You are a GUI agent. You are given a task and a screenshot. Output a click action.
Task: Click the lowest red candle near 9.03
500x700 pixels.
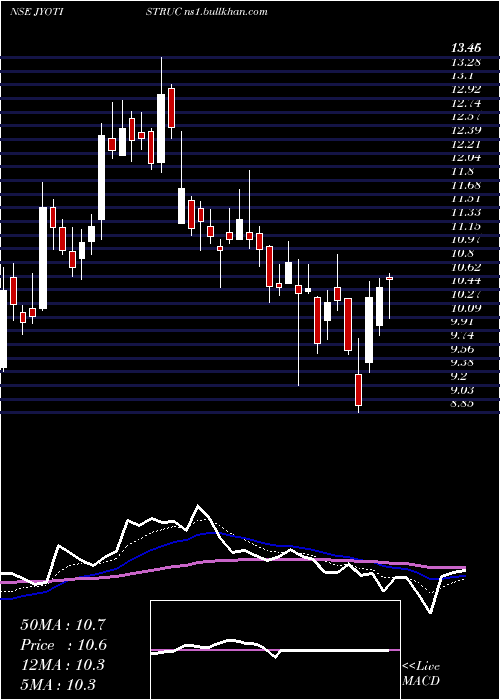tap(358, 390)
